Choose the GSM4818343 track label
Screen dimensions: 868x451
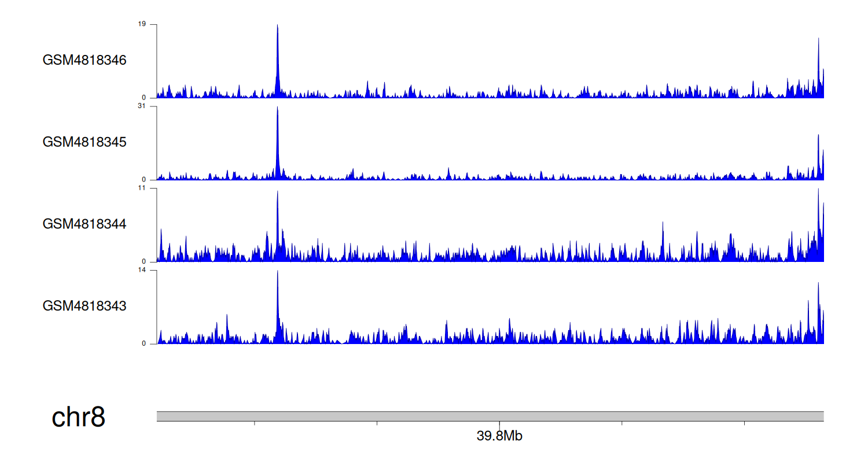coord(84,306)
